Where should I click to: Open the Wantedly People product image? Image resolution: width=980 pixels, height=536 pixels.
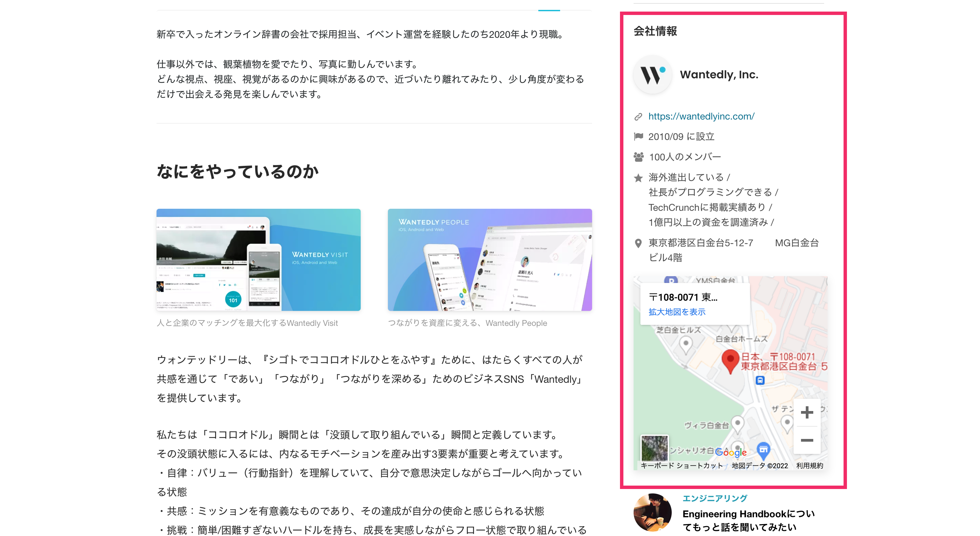coord(490,259)
